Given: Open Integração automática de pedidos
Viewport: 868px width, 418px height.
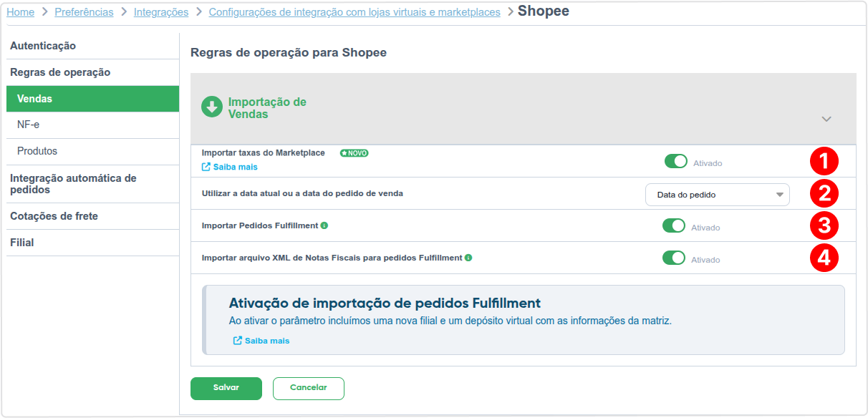Looking at the screenshot, I should pos(92,184).
